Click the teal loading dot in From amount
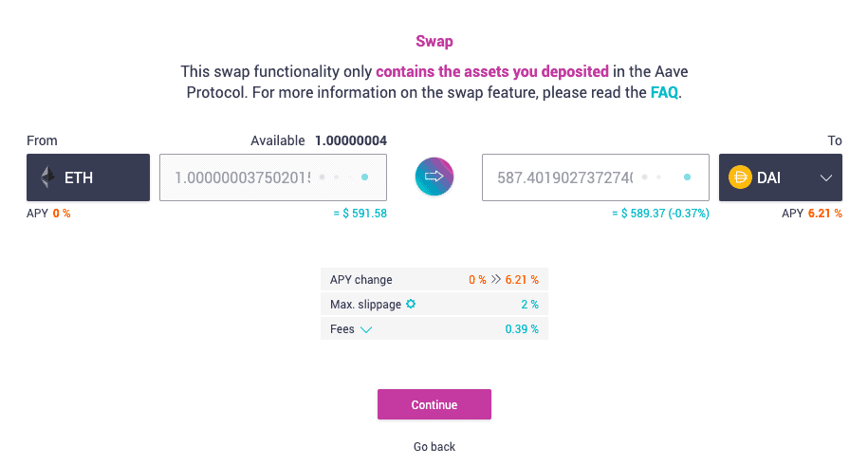 tap(365, 177)
